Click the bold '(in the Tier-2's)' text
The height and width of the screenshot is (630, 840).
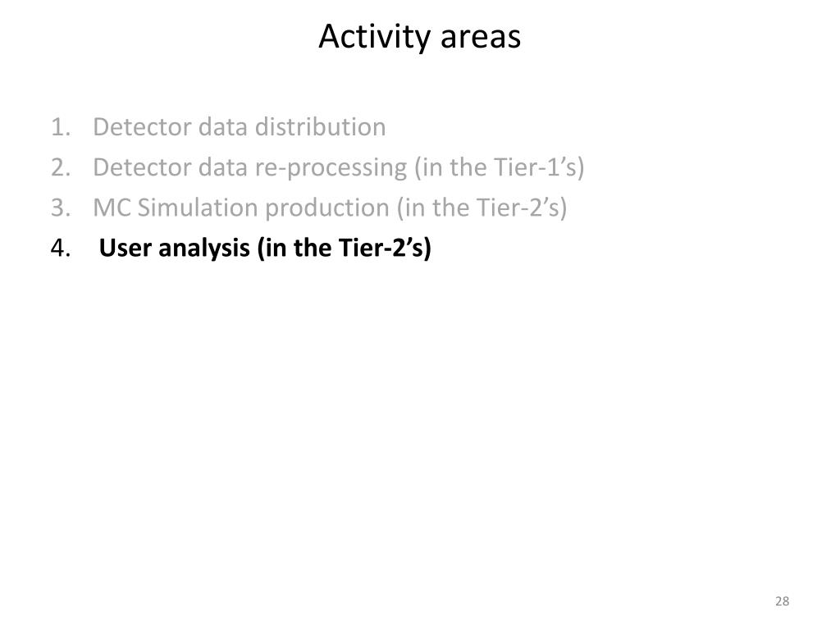pyautogui.click(x=345, y=248)
